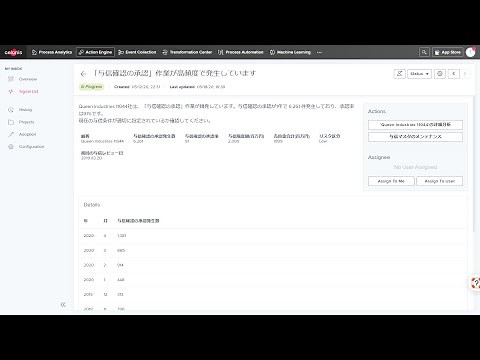
Task: Open the user profile avatar
Action: tap(470, 52)
